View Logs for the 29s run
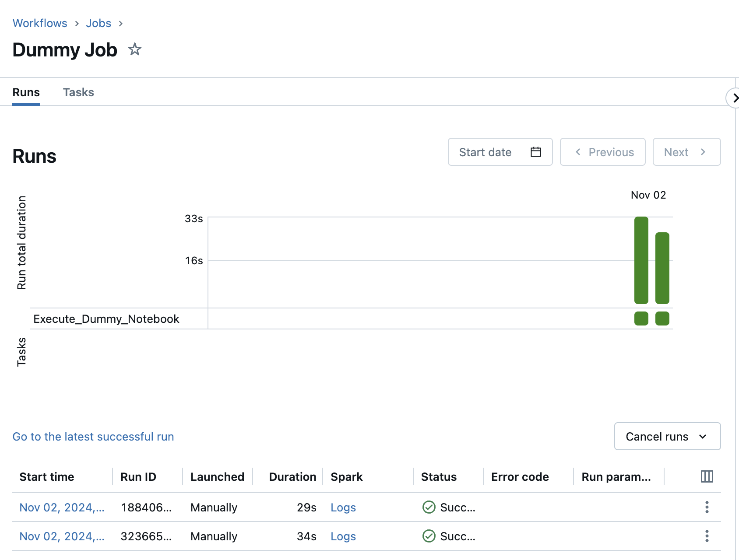739x560 pixels. (343, 507)
